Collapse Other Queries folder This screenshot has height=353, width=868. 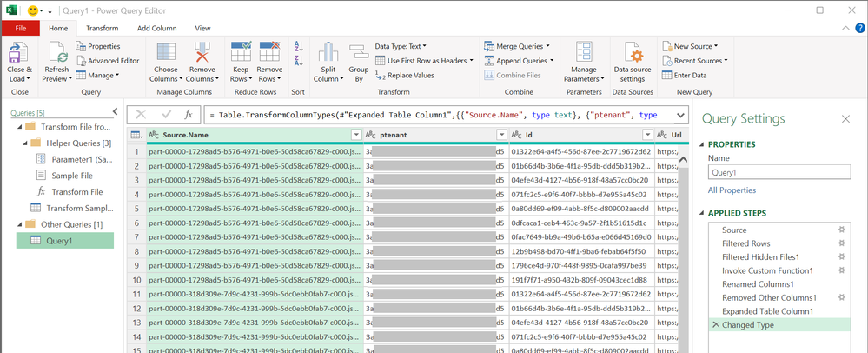(x=20, y=224)
